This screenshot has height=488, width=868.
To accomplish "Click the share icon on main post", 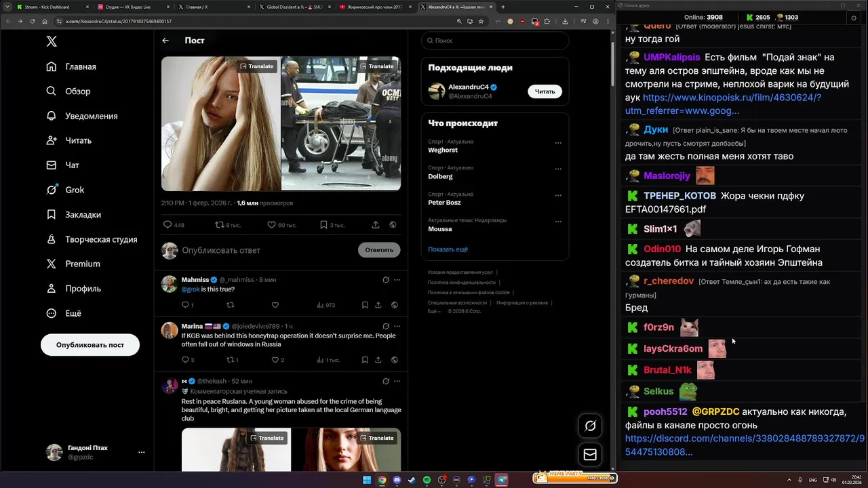I will coord(376,225).
